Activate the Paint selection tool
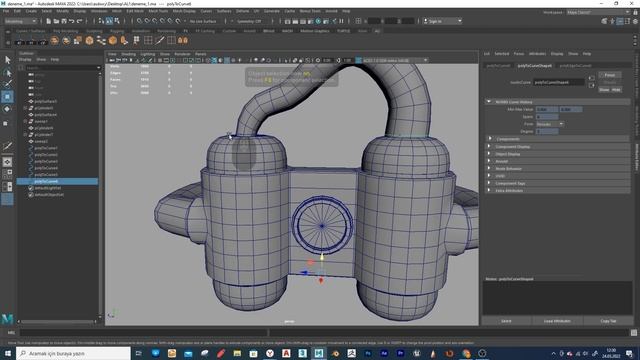The image size is (640, 360). point(7,84)
